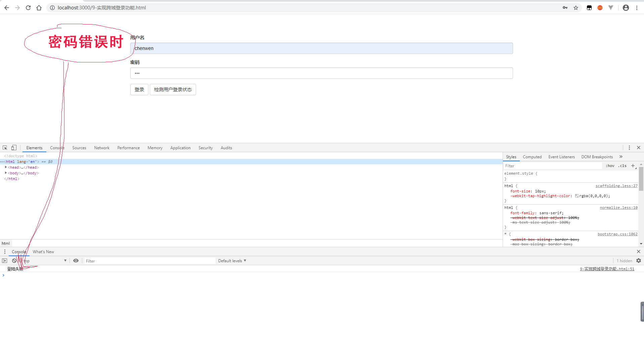This screenshot has height=339, width=644.
Task: Open the Performance tab
Action: coord(129,148)
